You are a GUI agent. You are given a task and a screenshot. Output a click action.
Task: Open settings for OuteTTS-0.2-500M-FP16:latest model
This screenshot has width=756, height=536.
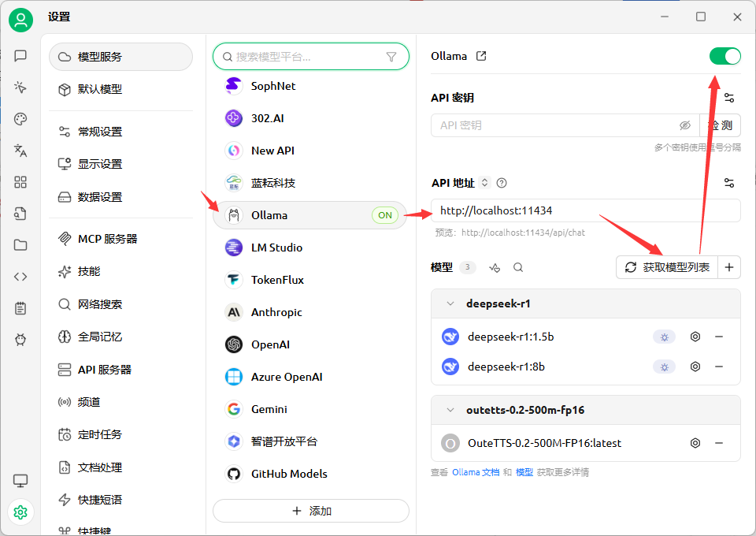coord(695,443)
